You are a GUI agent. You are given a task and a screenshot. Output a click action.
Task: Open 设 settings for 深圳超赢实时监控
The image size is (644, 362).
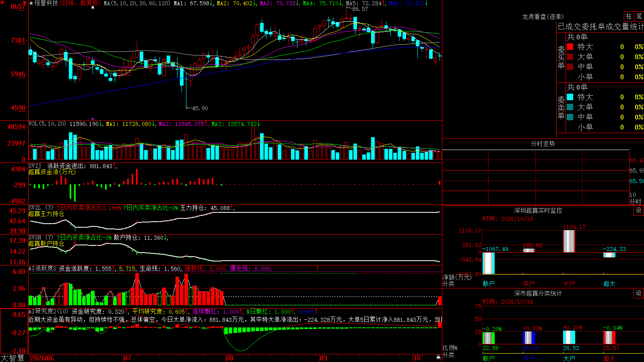tap(639, 210)
